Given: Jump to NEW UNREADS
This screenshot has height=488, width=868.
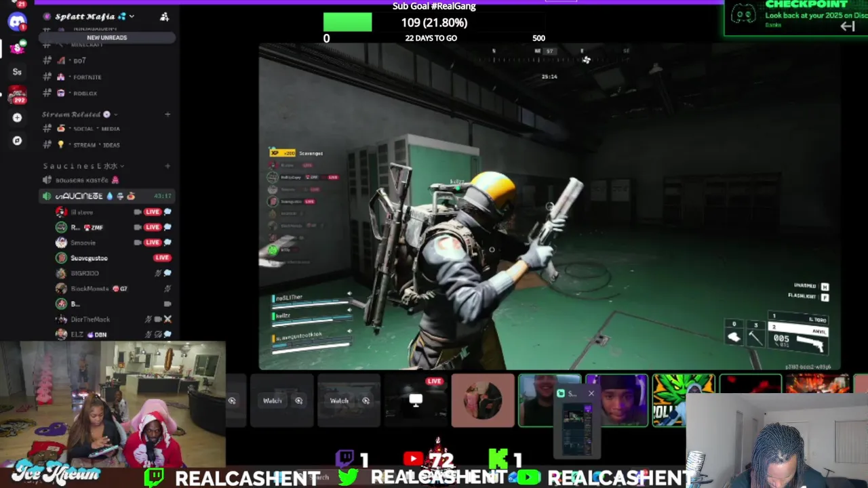Looking at the screenshot, I should (106, 37).
